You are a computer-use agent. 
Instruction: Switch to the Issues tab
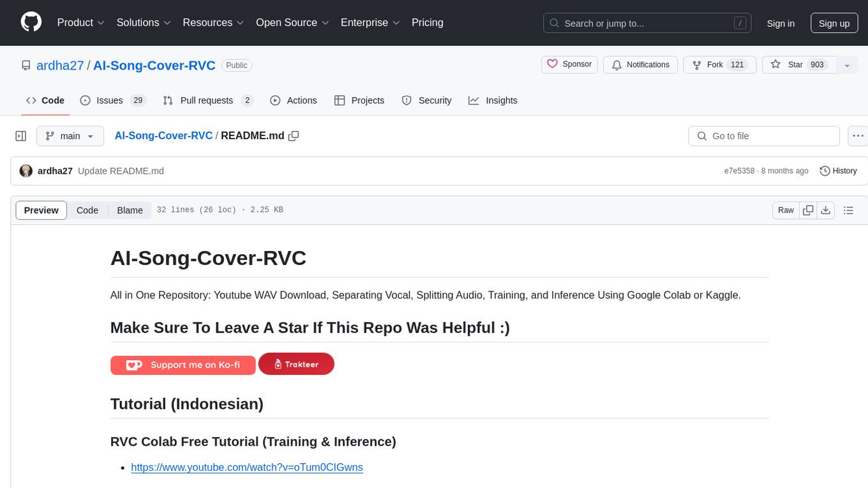[113, 100]
